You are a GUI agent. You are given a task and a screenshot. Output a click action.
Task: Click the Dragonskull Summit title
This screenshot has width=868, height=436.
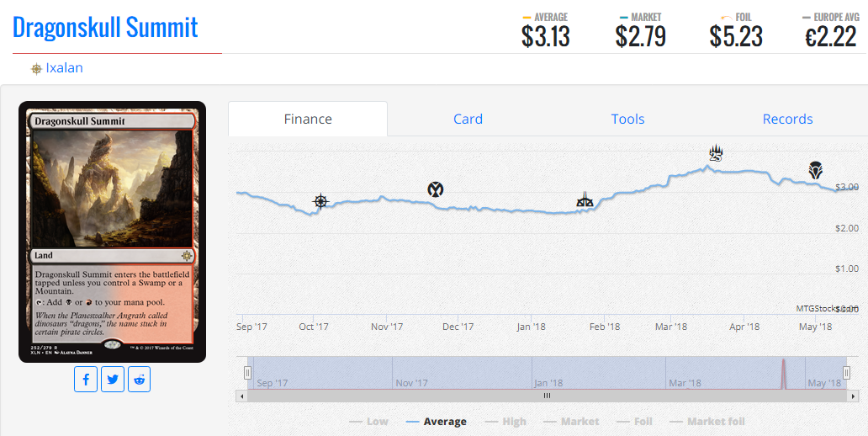(x=105, y=27)
